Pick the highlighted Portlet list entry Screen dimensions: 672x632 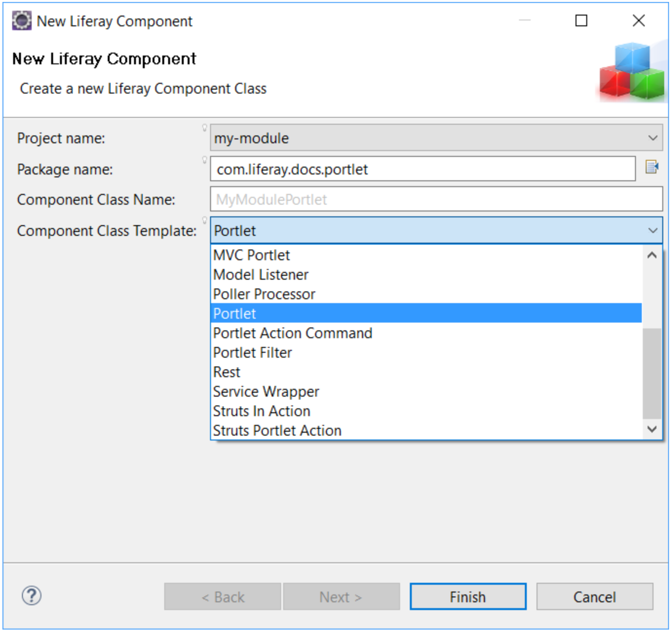[426, 313]
